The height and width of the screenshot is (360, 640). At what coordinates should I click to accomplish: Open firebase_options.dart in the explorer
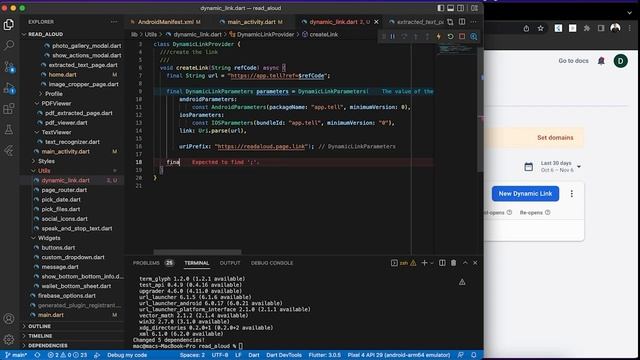(67, 296)
